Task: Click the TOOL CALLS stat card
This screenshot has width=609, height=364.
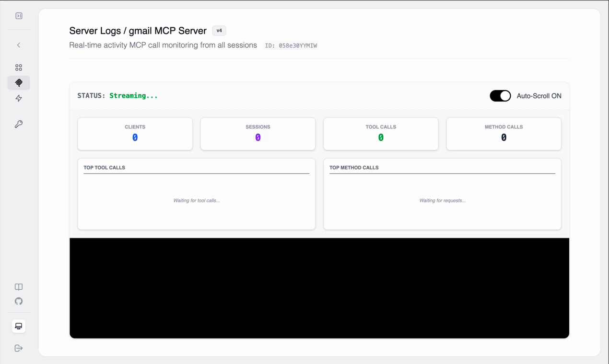Action: point(381,134)
